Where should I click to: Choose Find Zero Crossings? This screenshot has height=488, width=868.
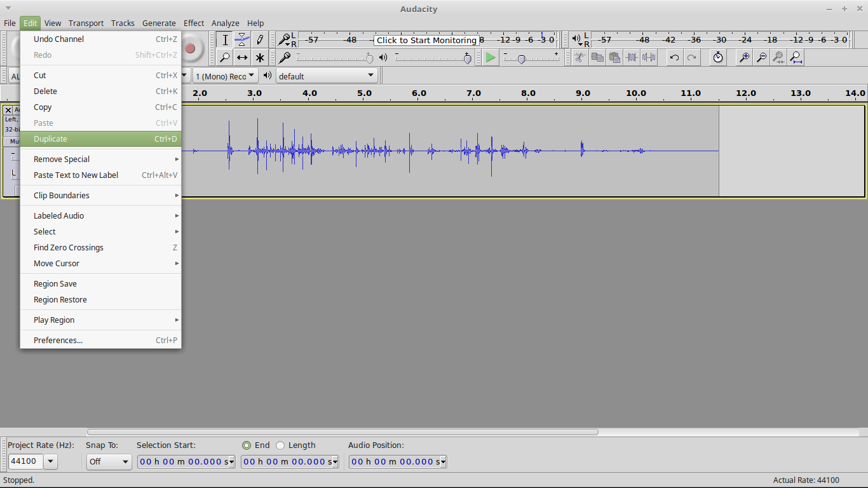coord(100,247)
